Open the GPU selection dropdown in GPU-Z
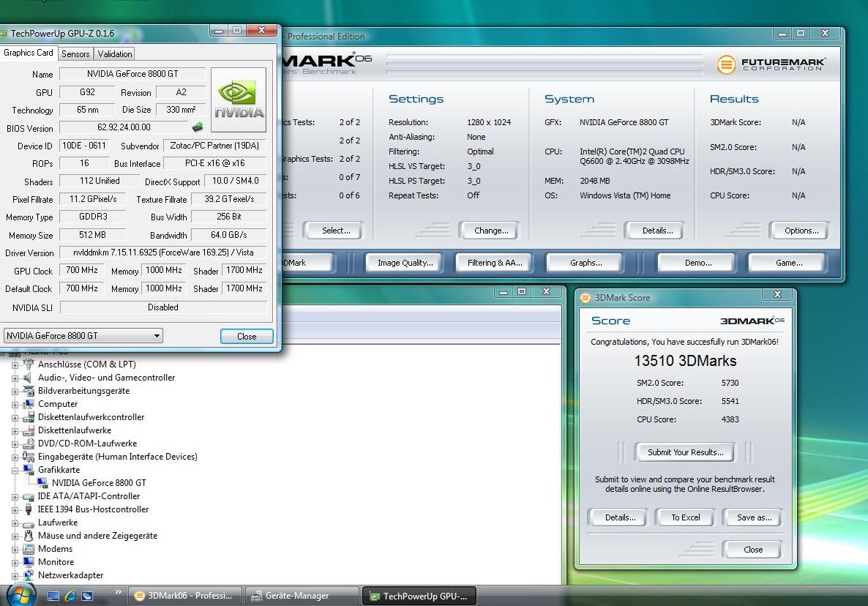868x606 pixels. (x=83, y=335)
